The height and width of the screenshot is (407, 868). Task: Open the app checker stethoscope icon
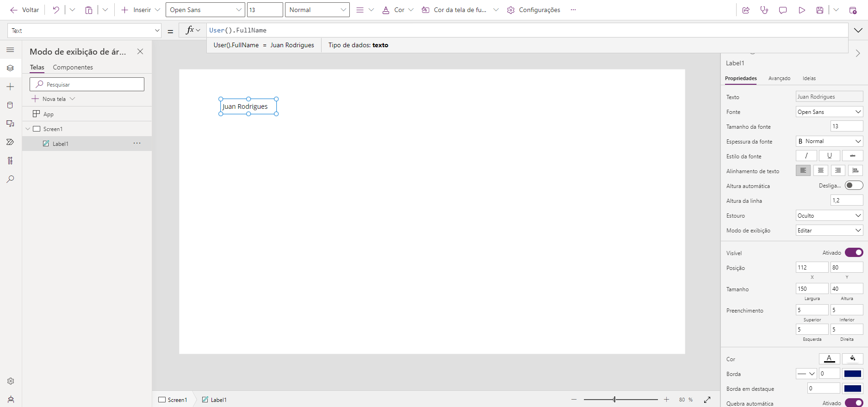coord(764,10)
